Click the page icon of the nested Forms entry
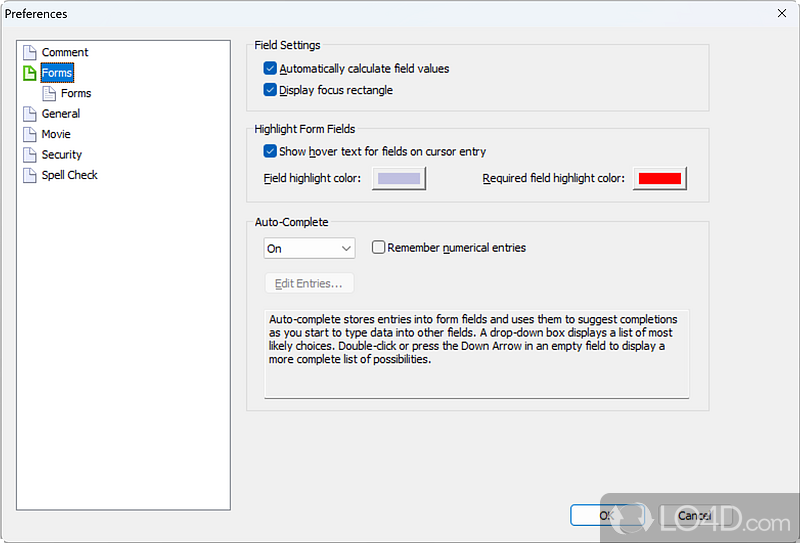Screen dimensions: 800x543 (49, 93)
